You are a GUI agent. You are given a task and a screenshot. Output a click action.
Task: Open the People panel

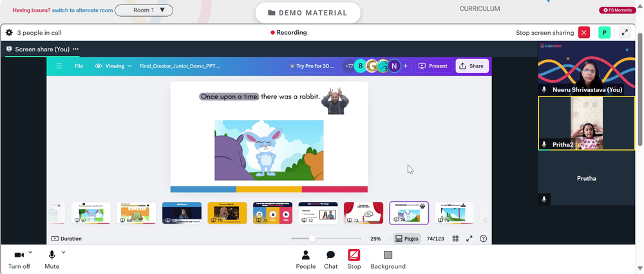[306, 260]
